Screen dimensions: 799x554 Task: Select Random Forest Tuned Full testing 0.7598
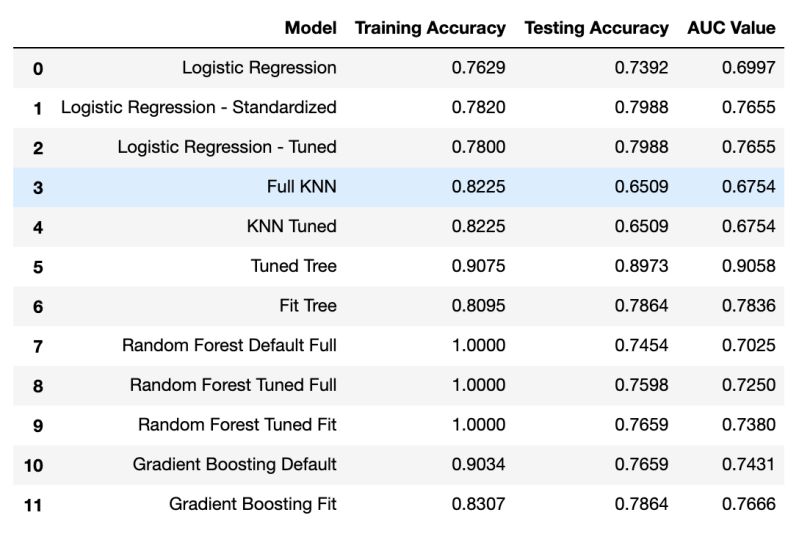click(x=641, y=385)
